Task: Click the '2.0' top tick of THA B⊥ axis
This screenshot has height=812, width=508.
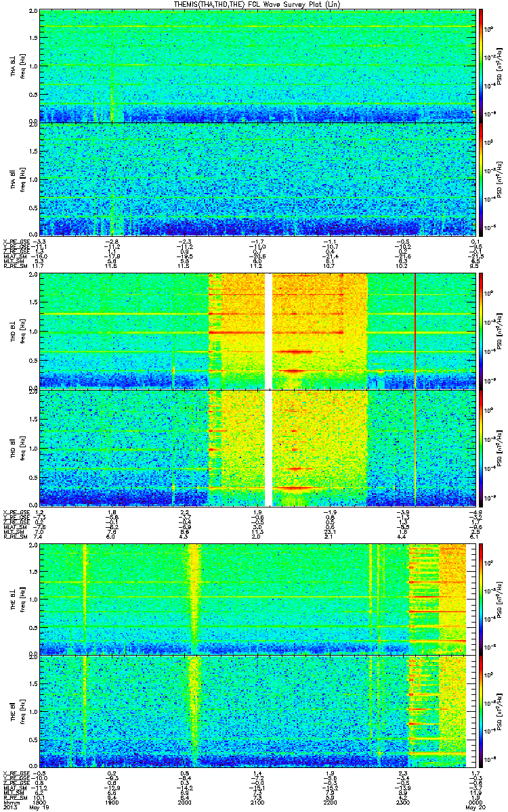Action: click(x=33, y=12)
